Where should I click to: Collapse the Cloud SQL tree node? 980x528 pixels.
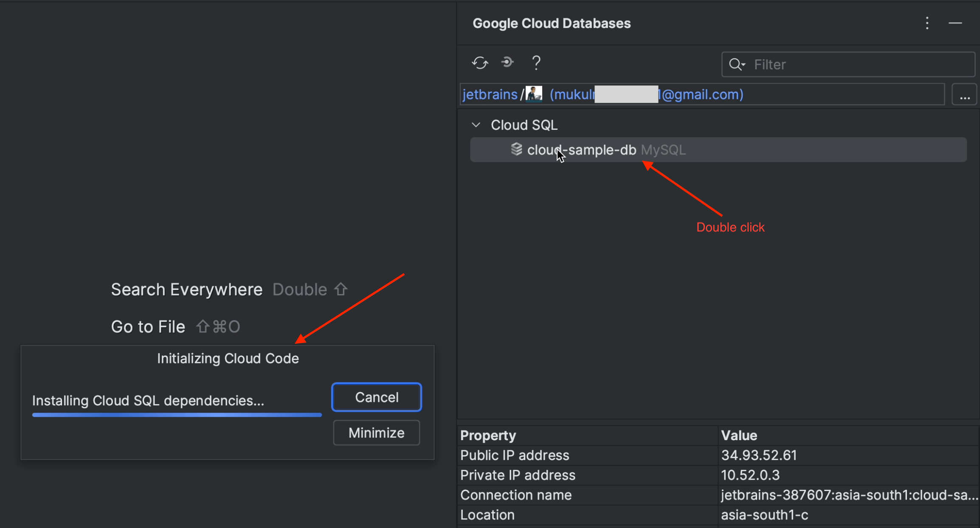click(x=476, y=125)
